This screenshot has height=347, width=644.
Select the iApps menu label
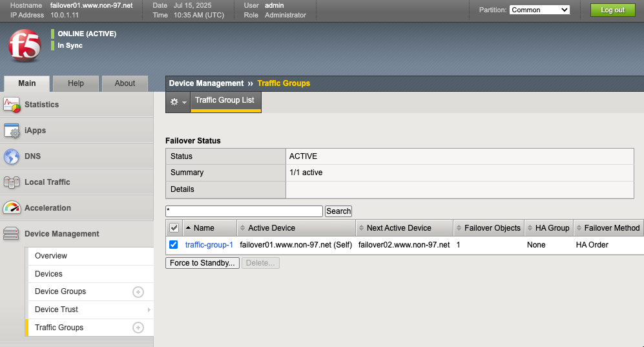(35, 131)
